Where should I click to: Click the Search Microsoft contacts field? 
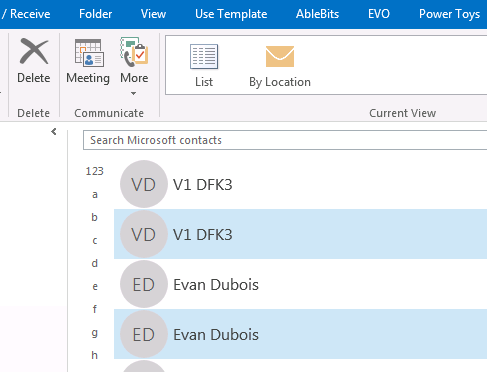(x=285, y=140)
